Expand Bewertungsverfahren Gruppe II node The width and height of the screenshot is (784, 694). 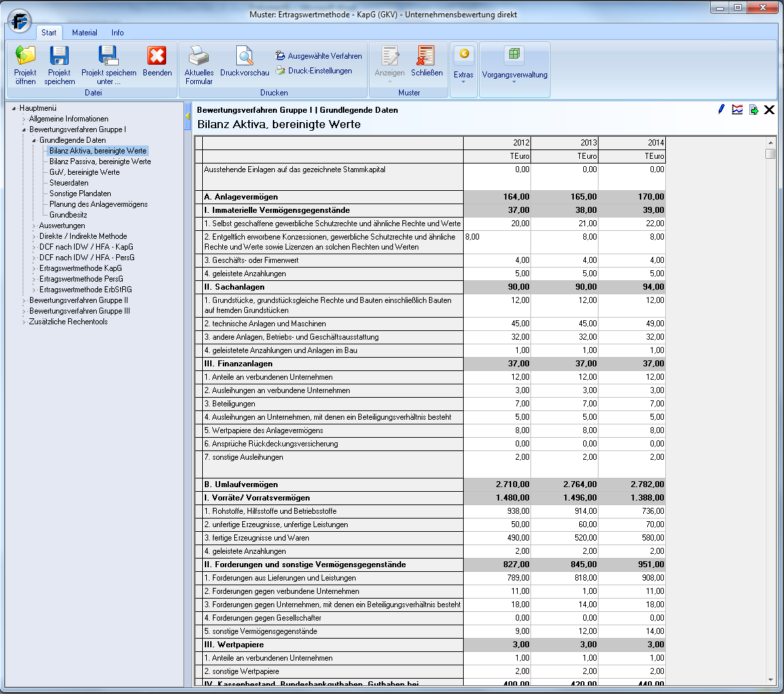tap(23, 300)
